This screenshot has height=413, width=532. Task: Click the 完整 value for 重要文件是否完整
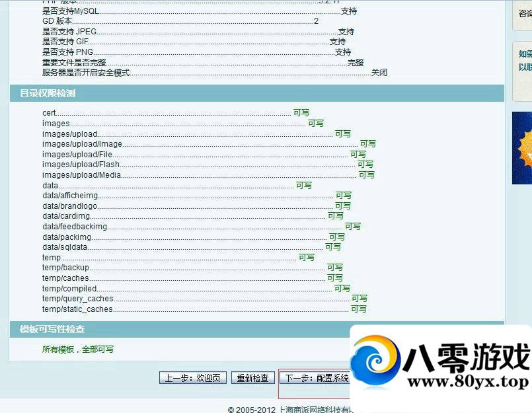coord(356,62)
